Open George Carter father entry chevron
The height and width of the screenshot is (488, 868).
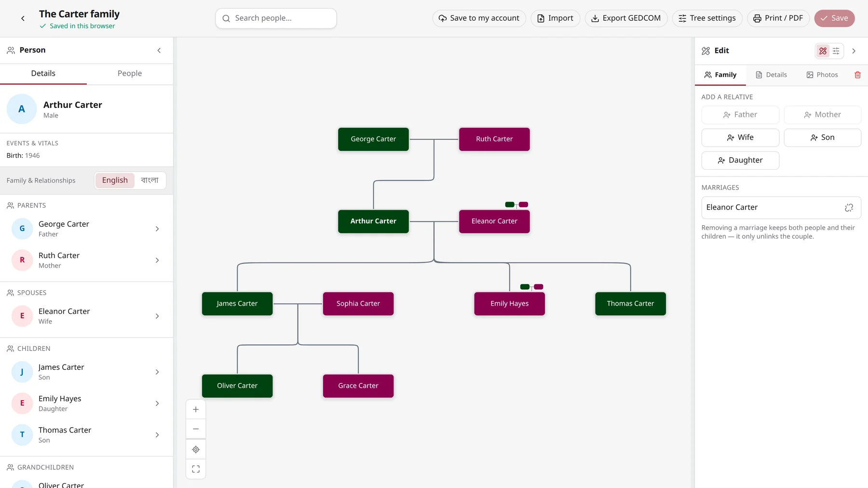coord(157,229)
